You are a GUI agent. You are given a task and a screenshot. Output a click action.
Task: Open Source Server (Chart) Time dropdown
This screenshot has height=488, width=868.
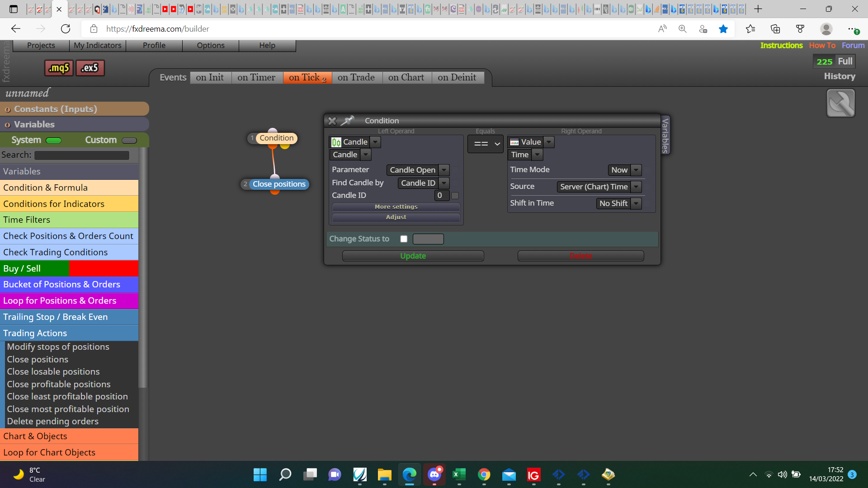point(637,187)
